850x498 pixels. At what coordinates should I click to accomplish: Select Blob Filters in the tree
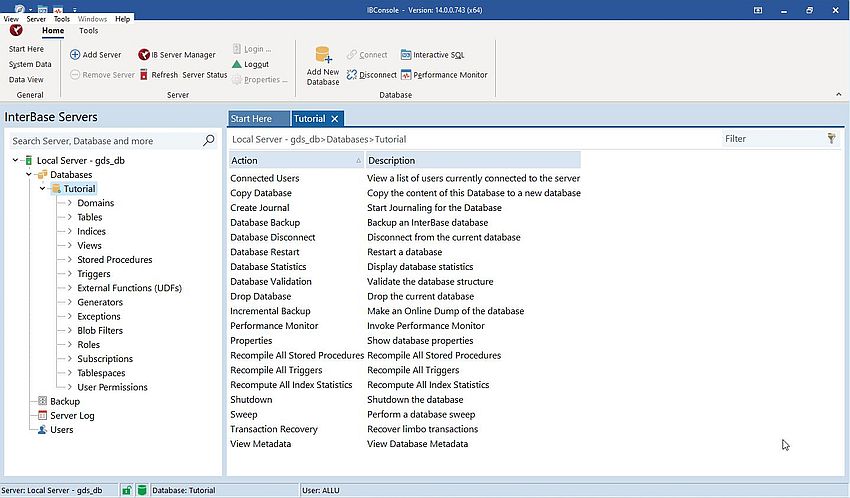pyautogui.click(x=100, y=331)
